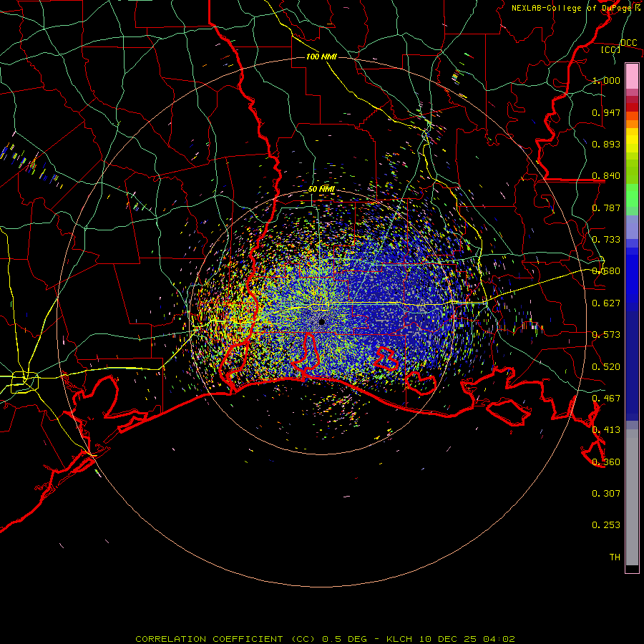Viewport: 644px width, 644px height.
Task: Click the 100 NMI range ring label
Action: tap(321, 57)
